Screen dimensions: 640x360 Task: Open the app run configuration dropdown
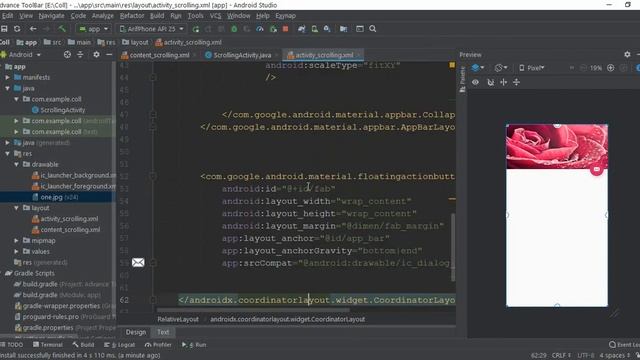93,29
